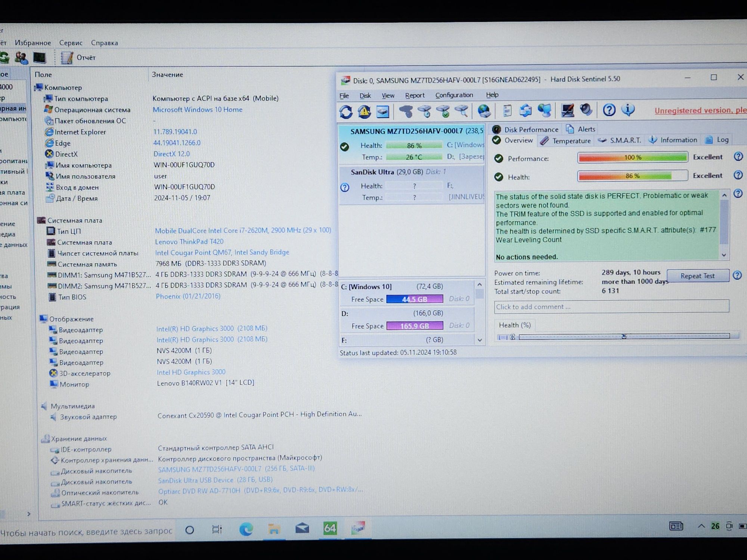The image size is (747, 560).
Task: Switch to the Temperature tab
Action: [x=566, y=141]
